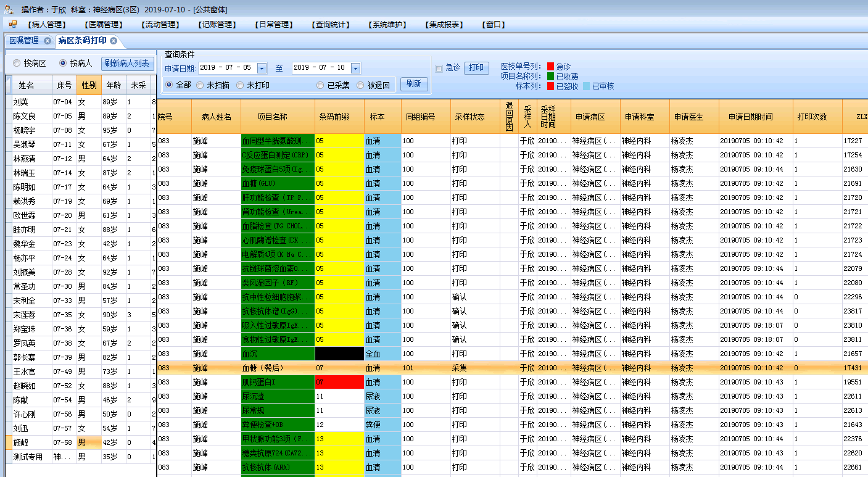Click the 打印 button

[476, 68]
